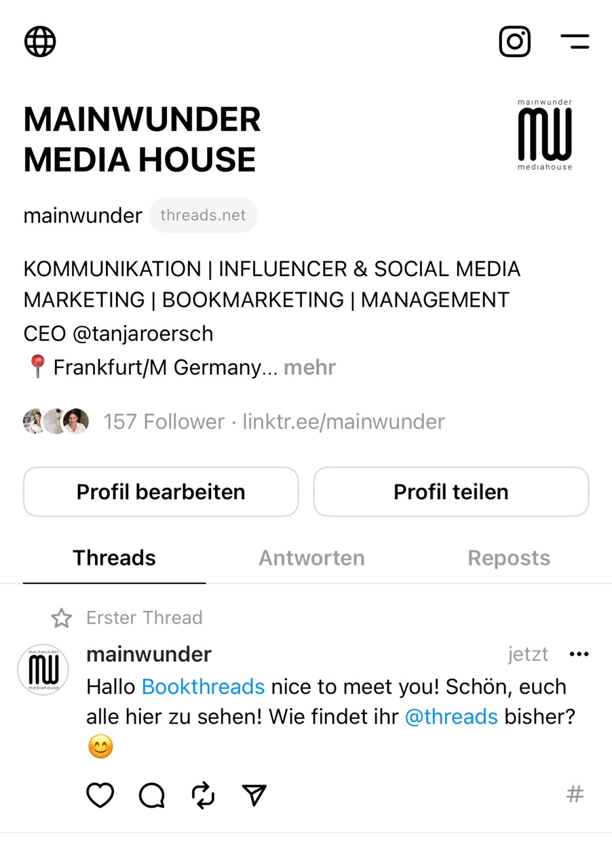The width and height of the screenshot is (612, 868).
Task: Tap the threads.net badge beside the username
Action: [203, 216]
